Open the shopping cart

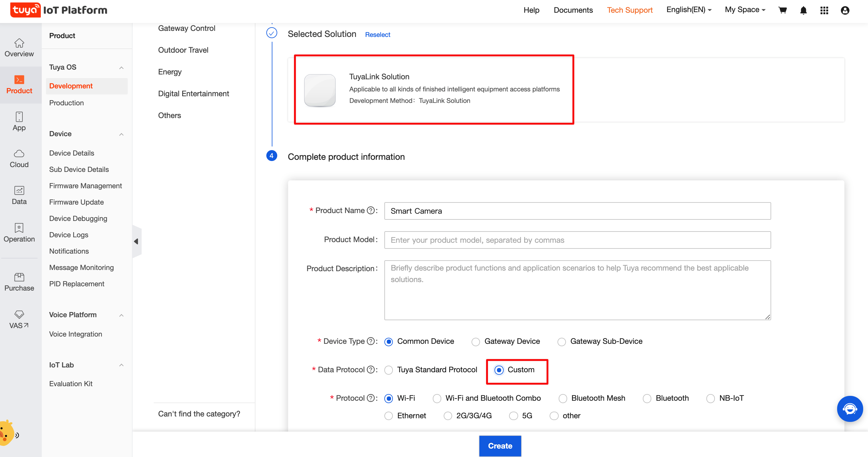[782, 10]
